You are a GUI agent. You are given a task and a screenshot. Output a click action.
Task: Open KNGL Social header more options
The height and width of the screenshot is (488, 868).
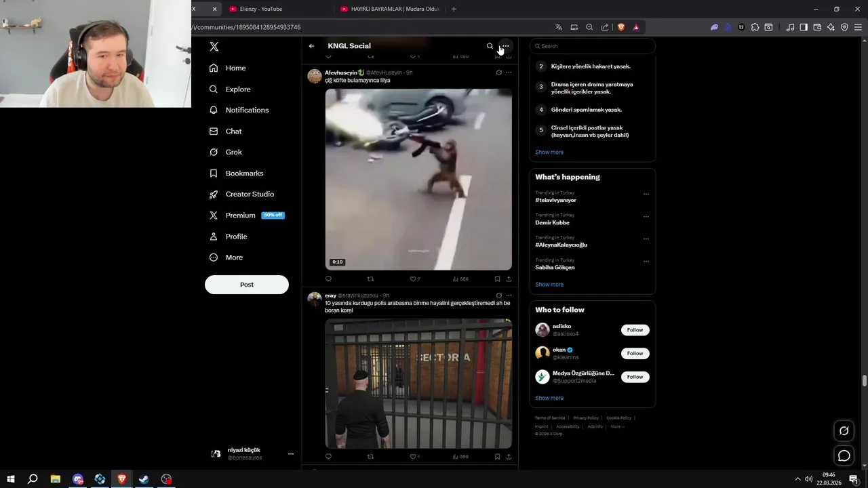[505, 46]
